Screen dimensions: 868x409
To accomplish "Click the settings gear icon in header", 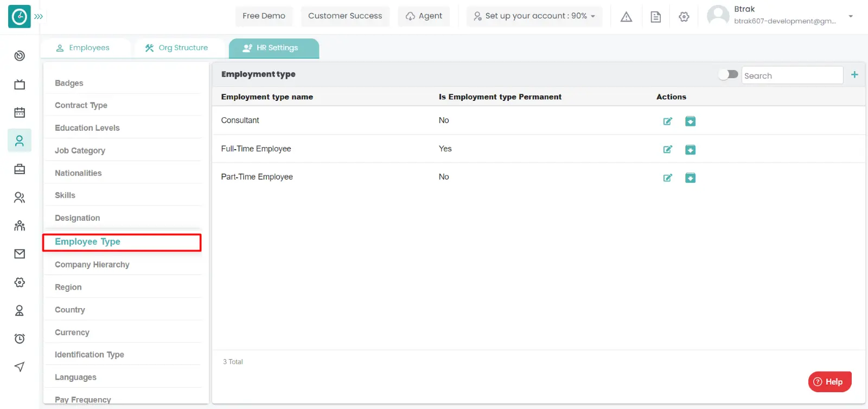I will [684, 17].
